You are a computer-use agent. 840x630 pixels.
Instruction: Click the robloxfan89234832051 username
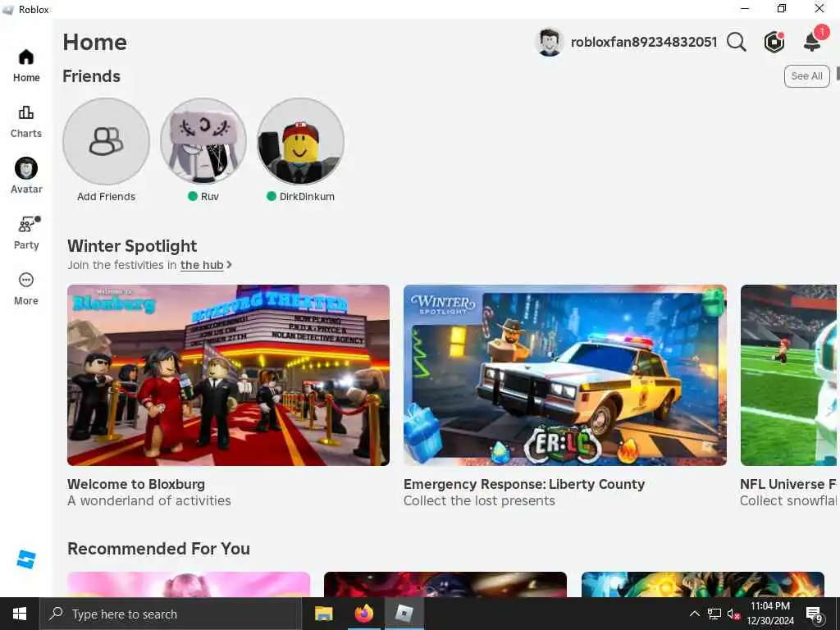pyautogui.click(x=643, y=43)
